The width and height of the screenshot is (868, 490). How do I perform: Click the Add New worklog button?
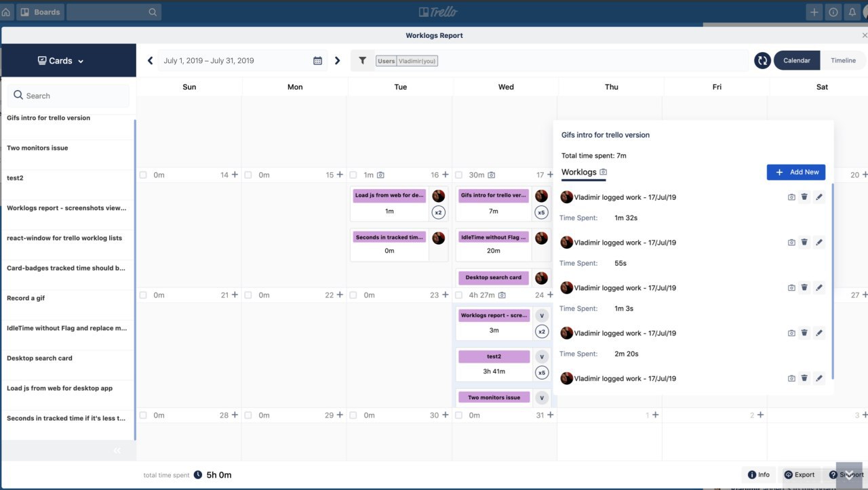click(796, 172)
